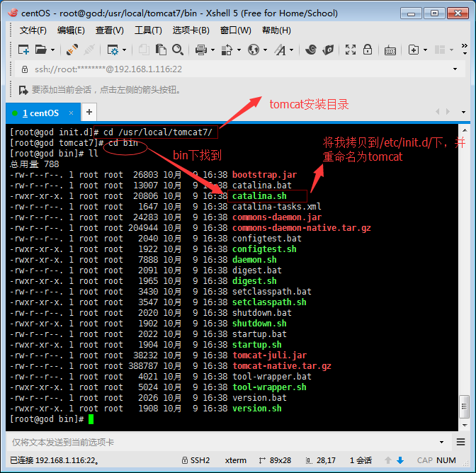Click the Paste clipboard icon
This screenshot has width=476, height=473.
point(161,50)
